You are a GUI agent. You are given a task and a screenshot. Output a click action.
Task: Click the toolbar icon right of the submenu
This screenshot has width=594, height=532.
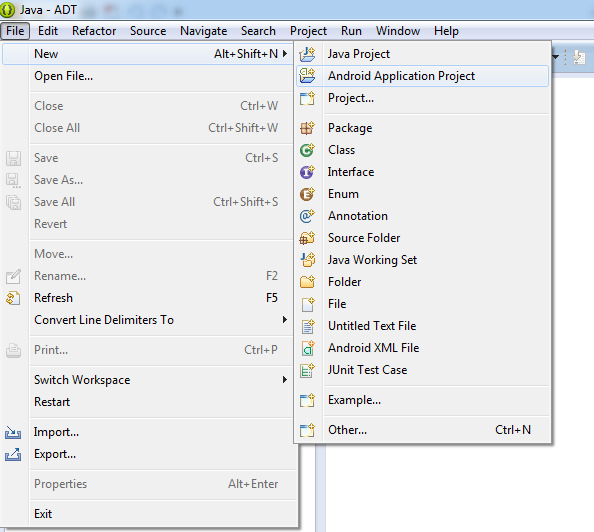coord(579,58)
